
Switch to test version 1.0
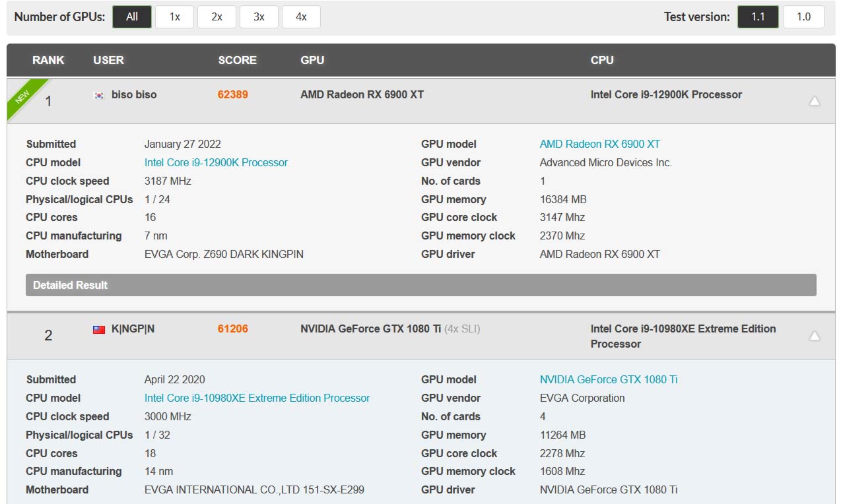[x=803, y=17]
